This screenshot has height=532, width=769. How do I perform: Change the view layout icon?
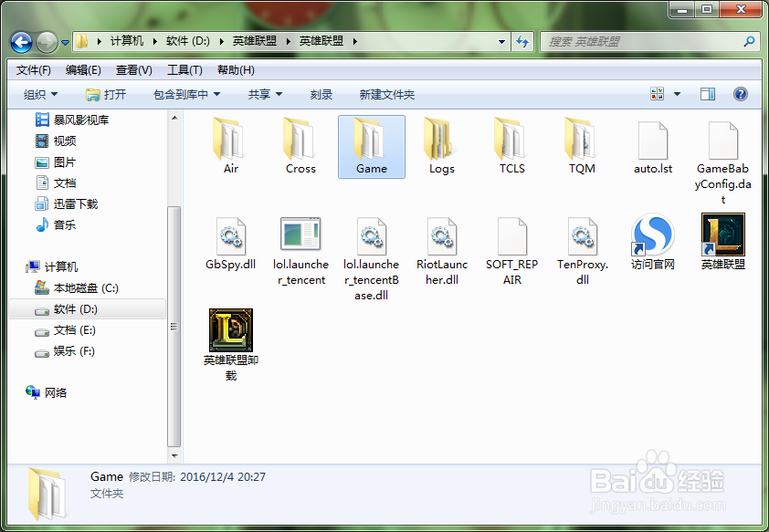coord(657,94)
